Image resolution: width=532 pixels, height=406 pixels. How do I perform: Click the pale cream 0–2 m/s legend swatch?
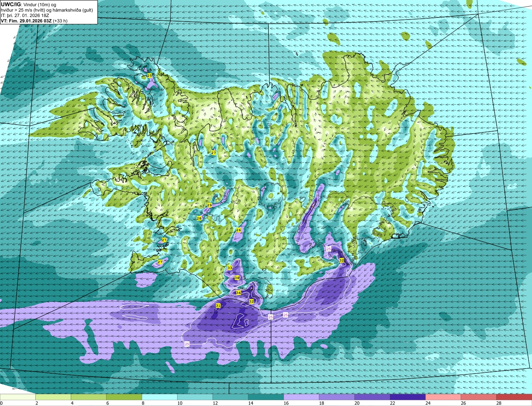click(18, 397)
